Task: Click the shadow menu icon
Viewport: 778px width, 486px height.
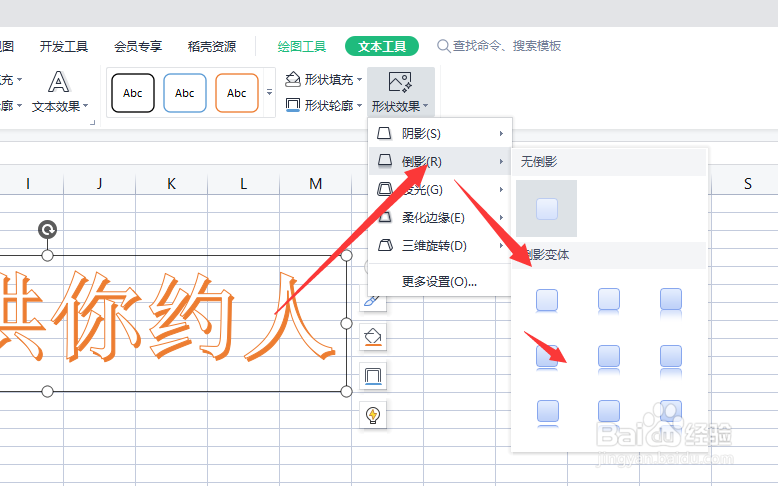Action: pyautogui.click(x=385, y=133)
